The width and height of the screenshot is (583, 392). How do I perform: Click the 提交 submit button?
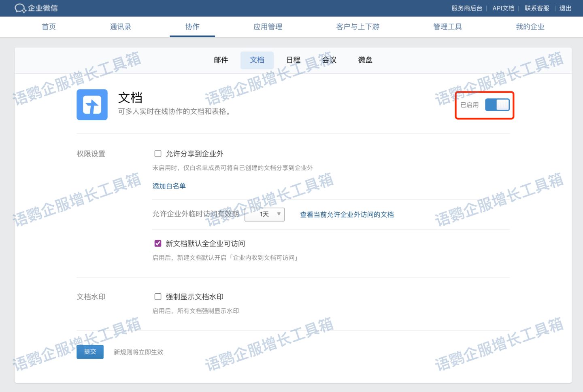click(x=90, y=352)
